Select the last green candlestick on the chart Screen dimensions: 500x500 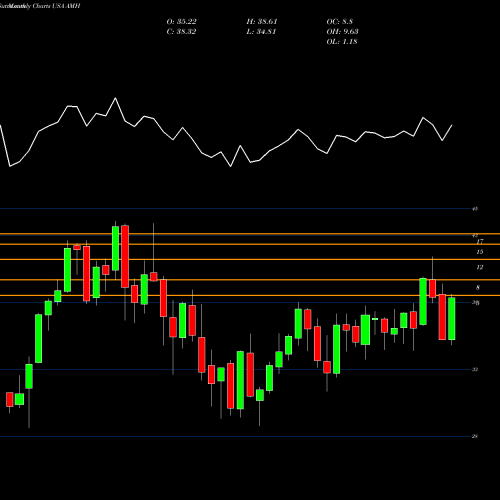tap(452, 319)
